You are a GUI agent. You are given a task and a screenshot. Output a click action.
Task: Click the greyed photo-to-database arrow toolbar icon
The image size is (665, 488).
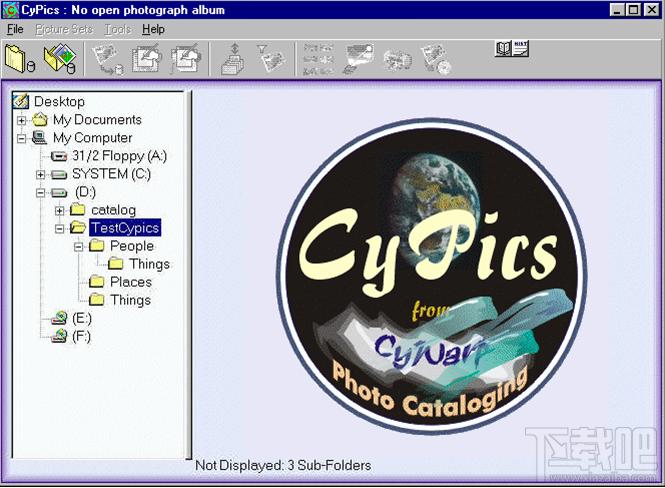point(107,60)
